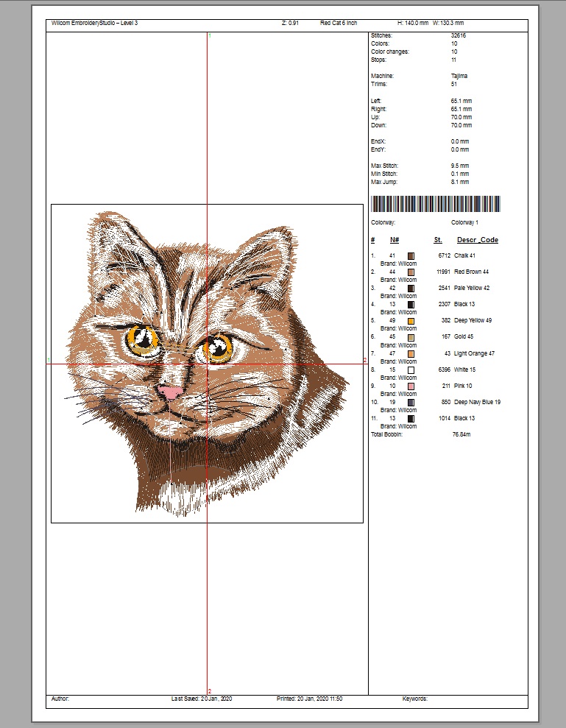Pick the Pale Yellow 42 color swatch

(411, 288)
